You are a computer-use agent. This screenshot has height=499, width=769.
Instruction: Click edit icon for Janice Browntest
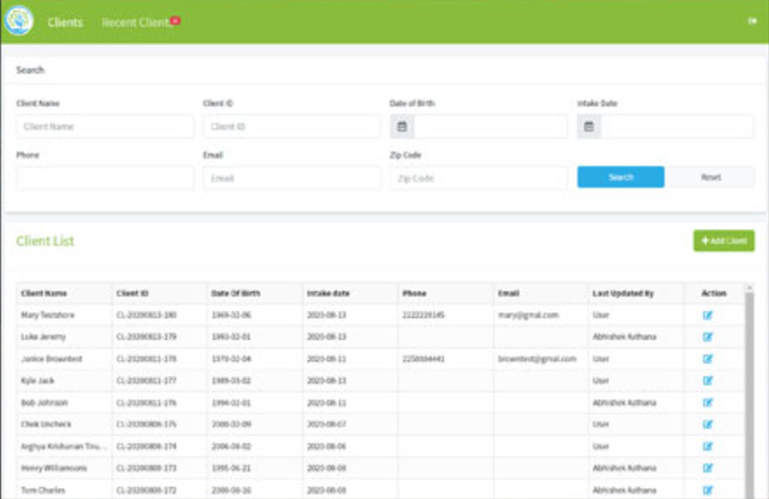click(x=708, y=358)
